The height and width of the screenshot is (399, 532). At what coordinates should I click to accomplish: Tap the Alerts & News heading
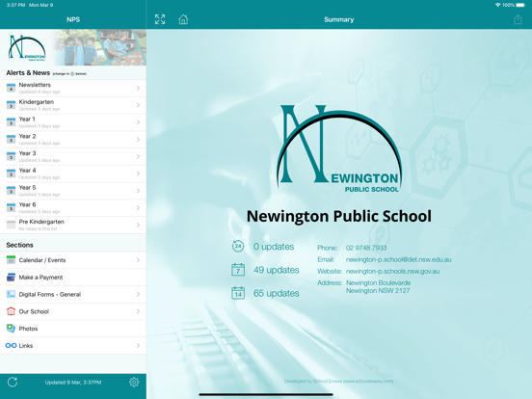(28, 72)
